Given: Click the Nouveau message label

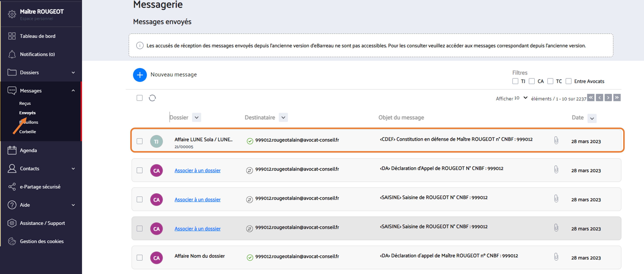Looking at the screenshot, I should pos(173,75).
